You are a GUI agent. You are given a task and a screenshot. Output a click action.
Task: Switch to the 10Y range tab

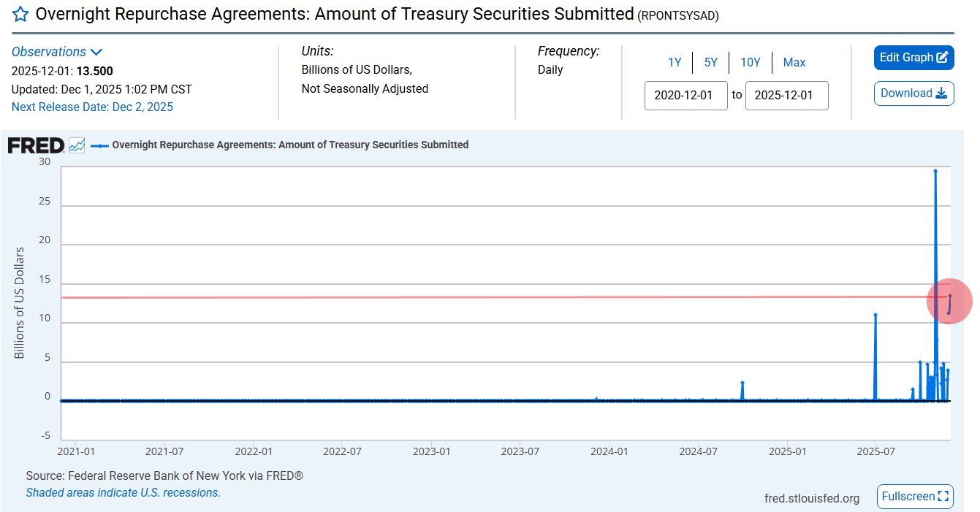pos(751,63)
